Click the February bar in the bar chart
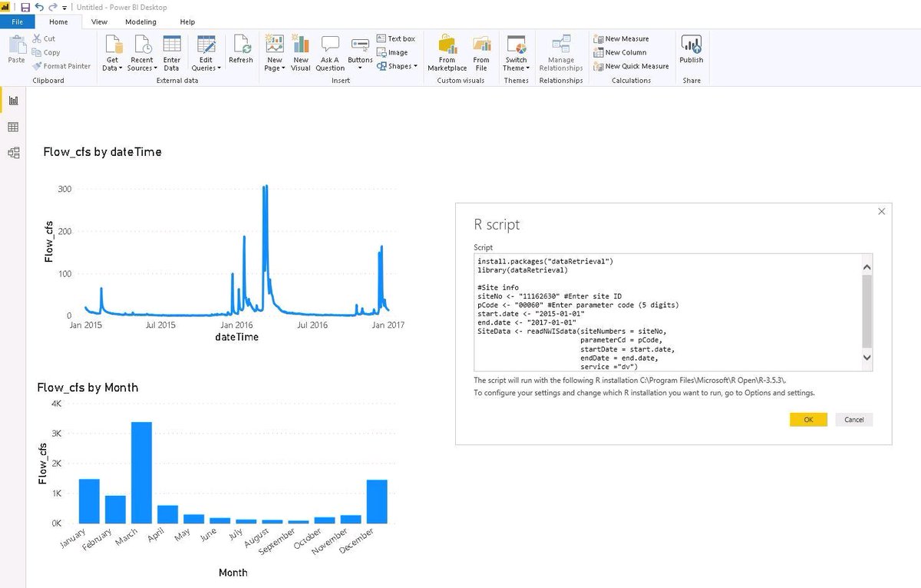921x588 pixels. [115, 510]
